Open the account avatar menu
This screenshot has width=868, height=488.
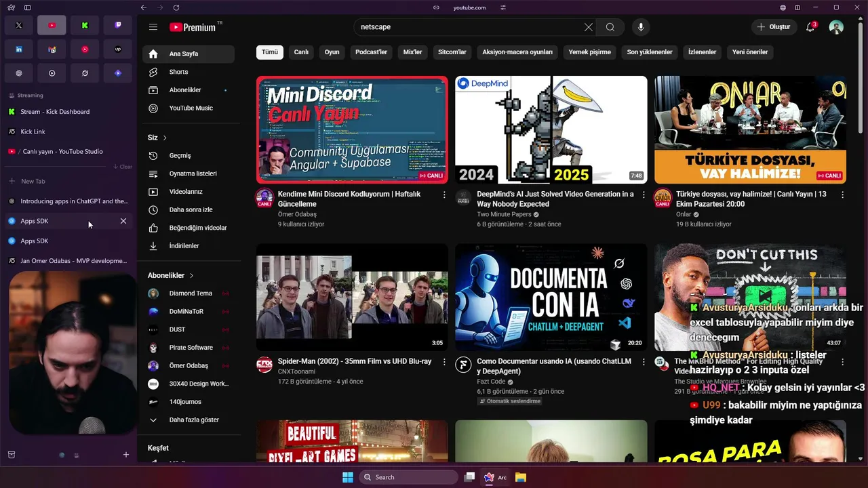(x=836, y=27)
